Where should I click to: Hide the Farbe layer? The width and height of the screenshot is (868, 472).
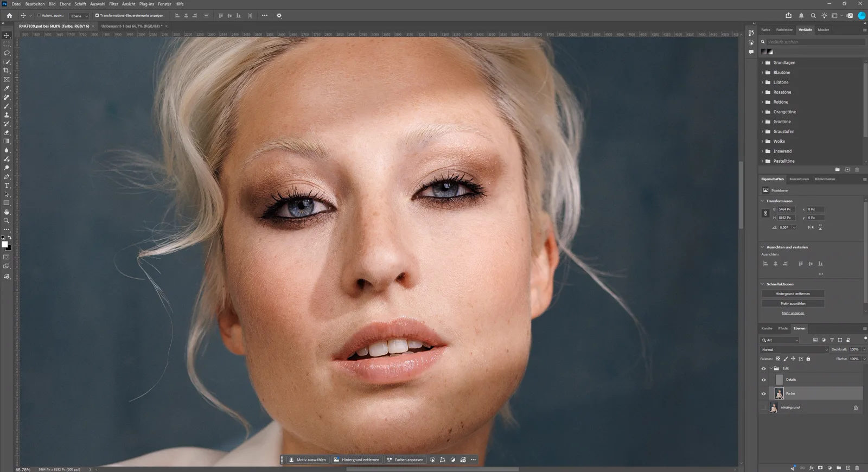(764, 394)
